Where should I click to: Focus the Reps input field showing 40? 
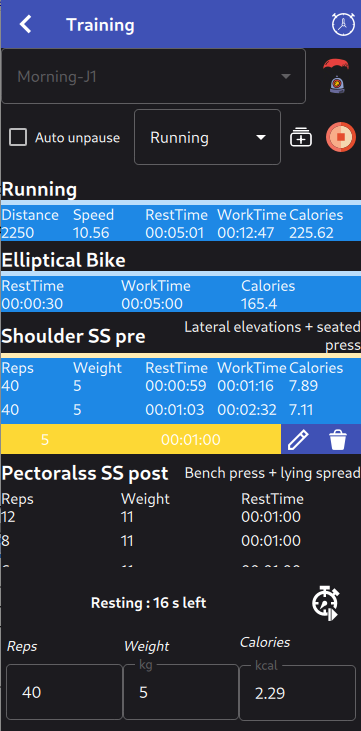64,692
